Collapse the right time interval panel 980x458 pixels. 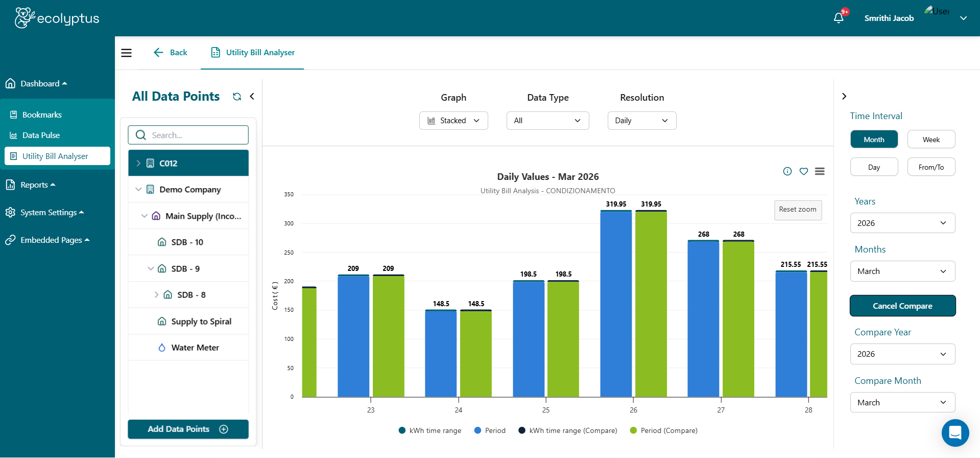844,97
